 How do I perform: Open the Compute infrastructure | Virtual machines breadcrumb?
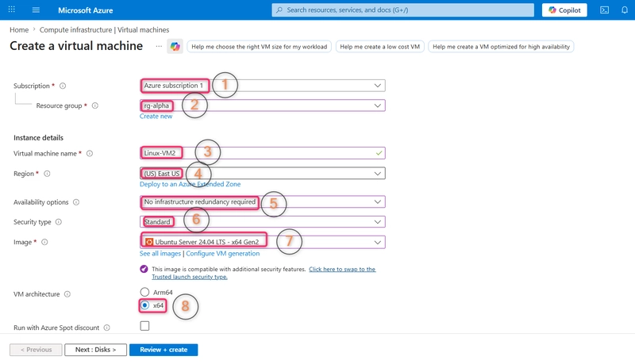pyautogui.click(x=104, y=30)
